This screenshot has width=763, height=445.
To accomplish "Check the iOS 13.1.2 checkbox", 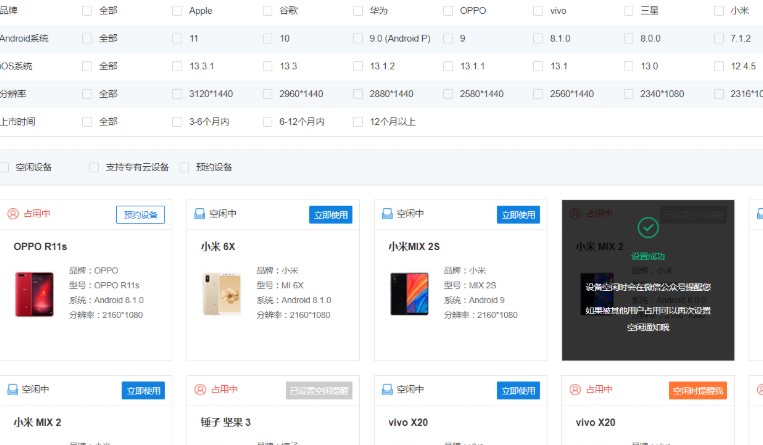I will tap(358, 66).
